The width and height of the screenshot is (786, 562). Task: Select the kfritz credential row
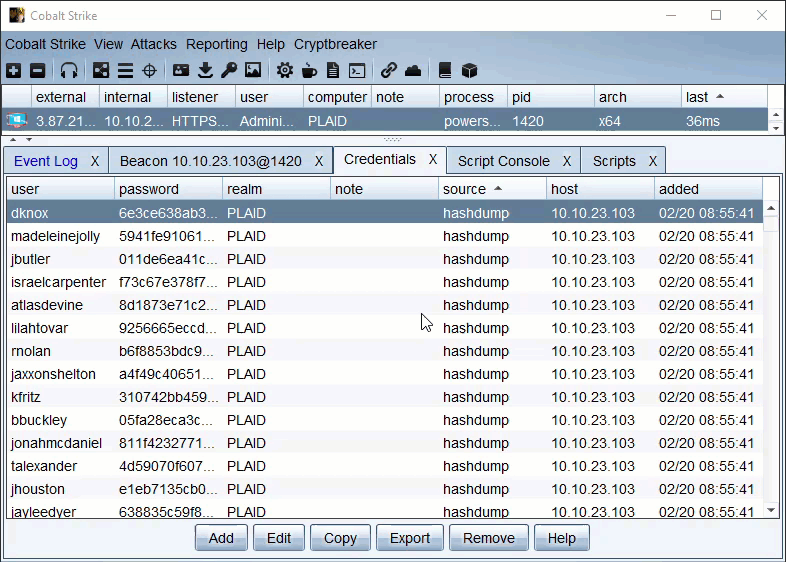pyautogui.click(x=384, y=397)
